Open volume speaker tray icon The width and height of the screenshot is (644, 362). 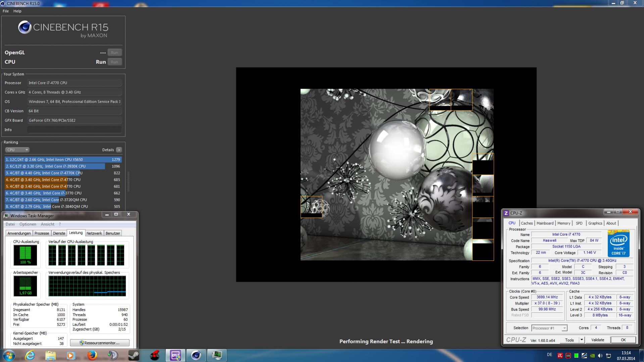[600, 356]
